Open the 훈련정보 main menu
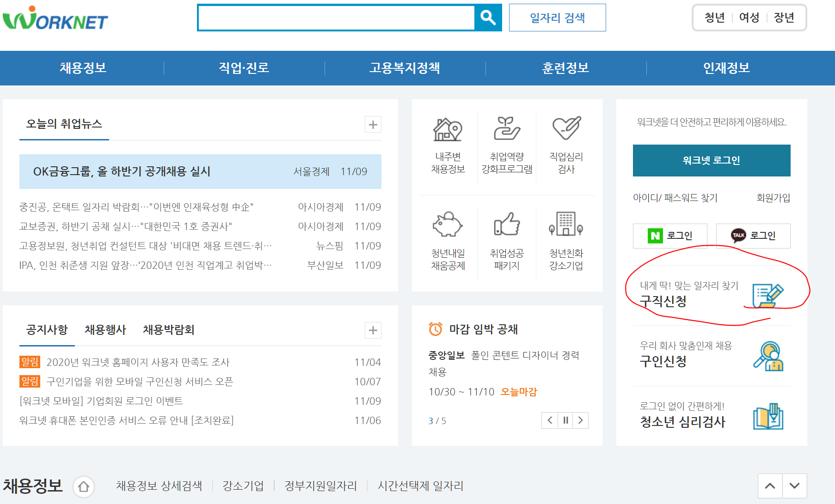 click(566, 68)
